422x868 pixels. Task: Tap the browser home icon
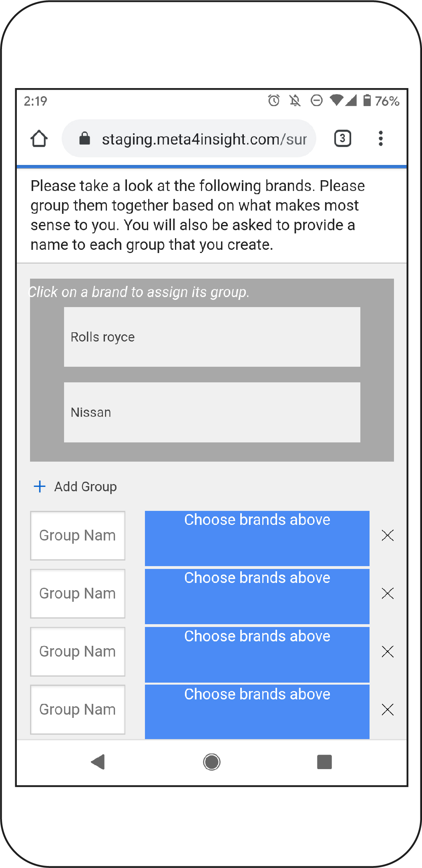pyautogui.click(x=39, y=139)
